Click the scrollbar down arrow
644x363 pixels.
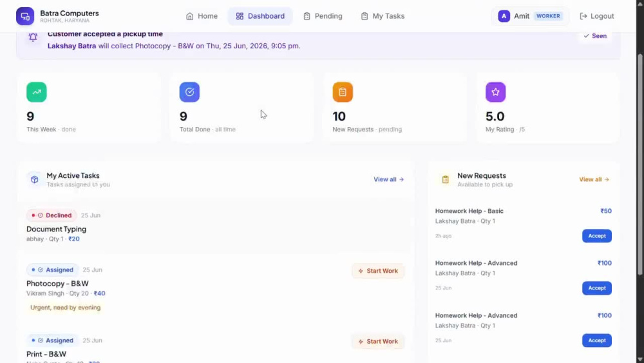[x=640, y=359]
